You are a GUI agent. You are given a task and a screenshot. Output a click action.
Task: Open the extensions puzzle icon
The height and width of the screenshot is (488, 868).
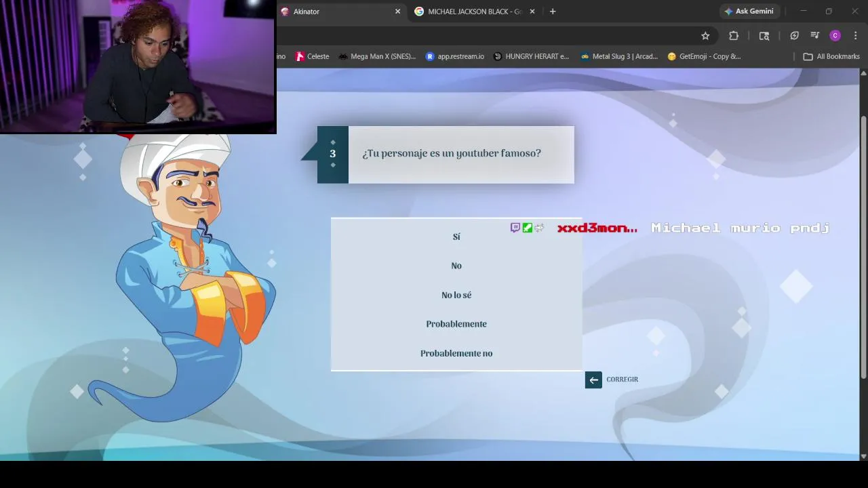click(734, 36)
